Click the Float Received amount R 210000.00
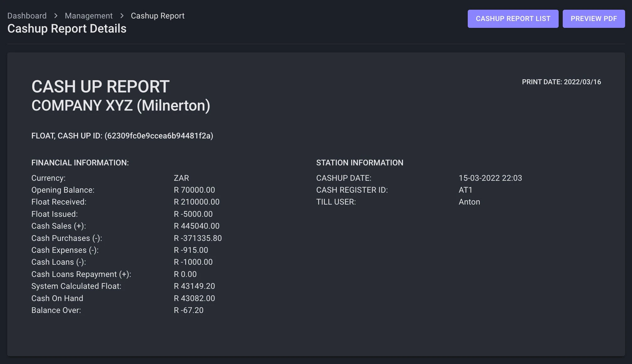 [197, 202]
